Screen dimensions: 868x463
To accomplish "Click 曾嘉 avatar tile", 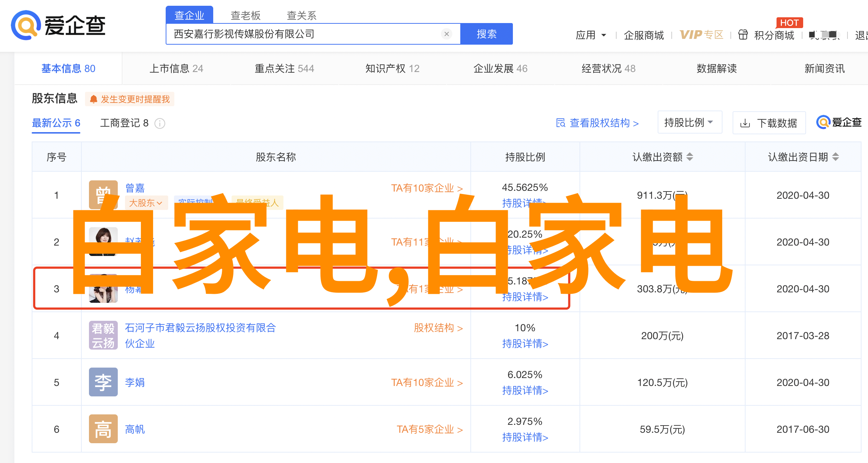I will click(103, 195).
